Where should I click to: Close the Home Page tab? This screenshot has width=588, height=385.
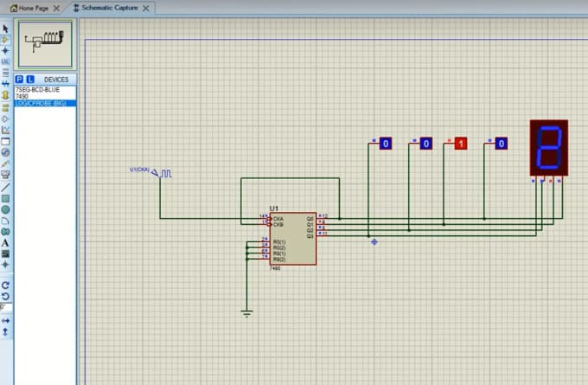[56, 9]
